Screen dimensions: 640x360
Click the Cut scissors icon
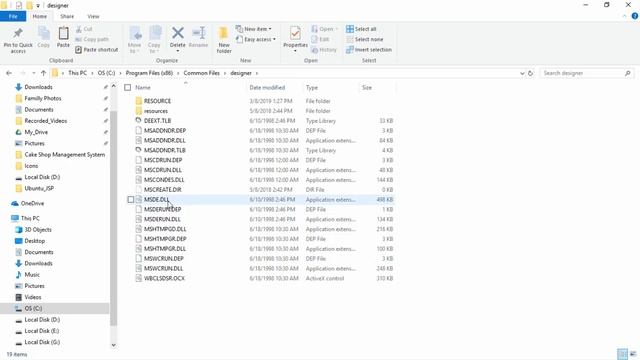pyautogui.click(x=79, y=29)
